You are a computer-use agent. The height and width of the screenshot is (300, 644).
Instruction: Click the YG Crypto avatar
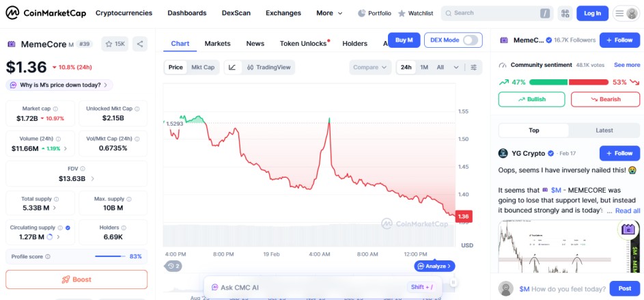[x=503, y=153]
